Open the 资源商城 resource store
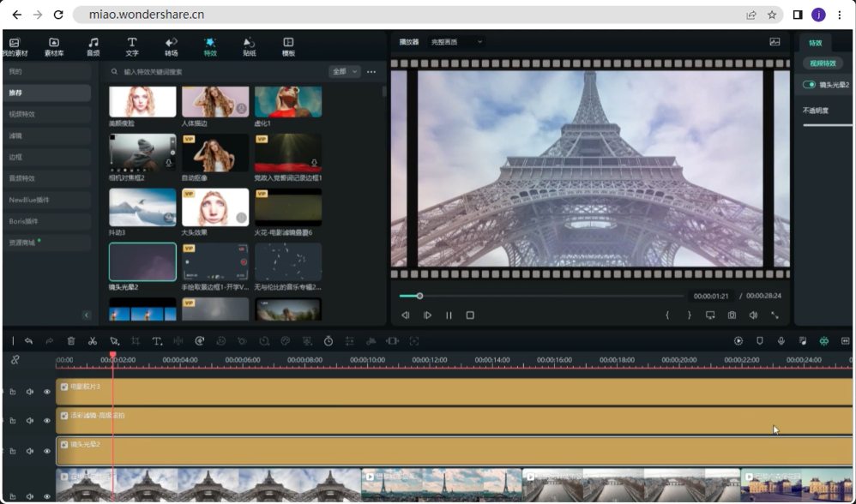856x504 pixels. pyautogui.click(x=47, y=243)
